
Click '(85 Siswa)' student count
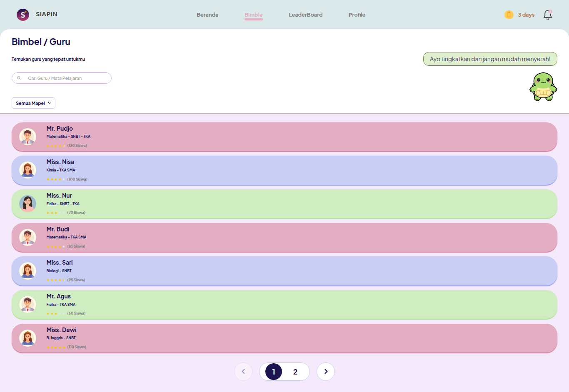click(x=76, y=246)
